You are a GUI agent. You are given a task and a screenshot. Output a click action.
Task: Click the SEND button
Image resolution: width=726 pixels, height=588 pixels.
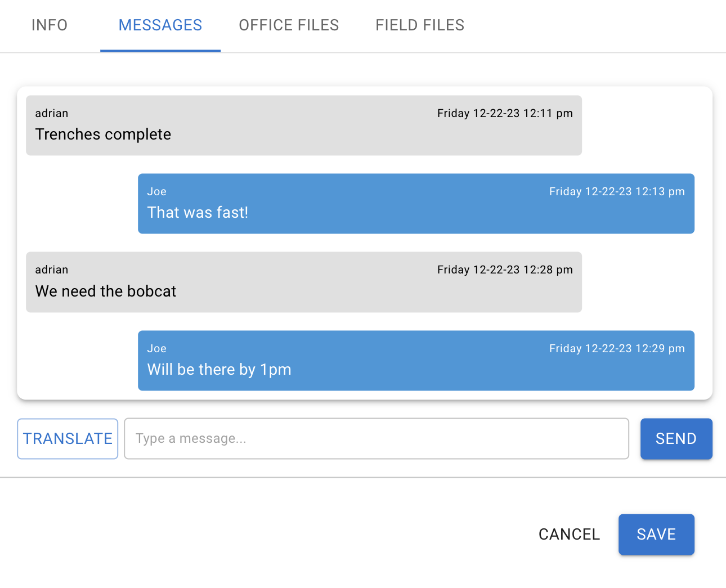click(x=676, y=439)
